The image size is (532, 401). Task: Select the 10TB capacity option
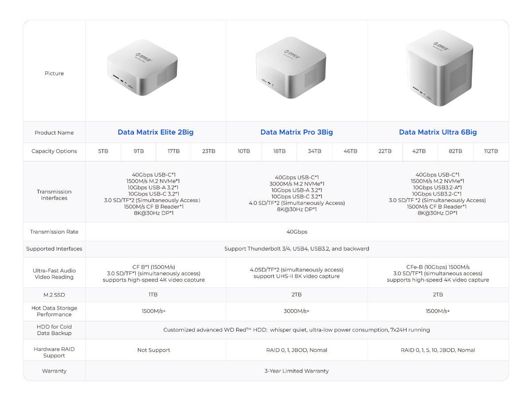pos(244,151)
